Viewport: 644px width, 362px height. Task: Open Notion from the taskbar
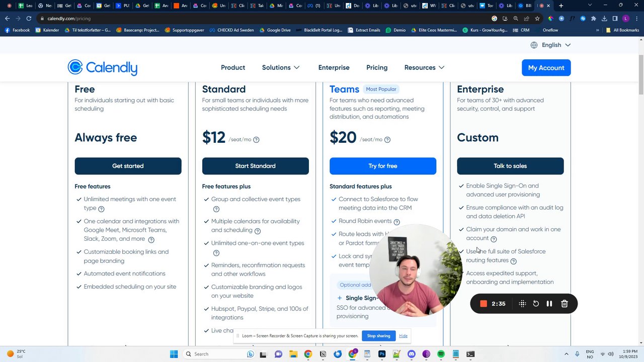(x=323, y=354)
